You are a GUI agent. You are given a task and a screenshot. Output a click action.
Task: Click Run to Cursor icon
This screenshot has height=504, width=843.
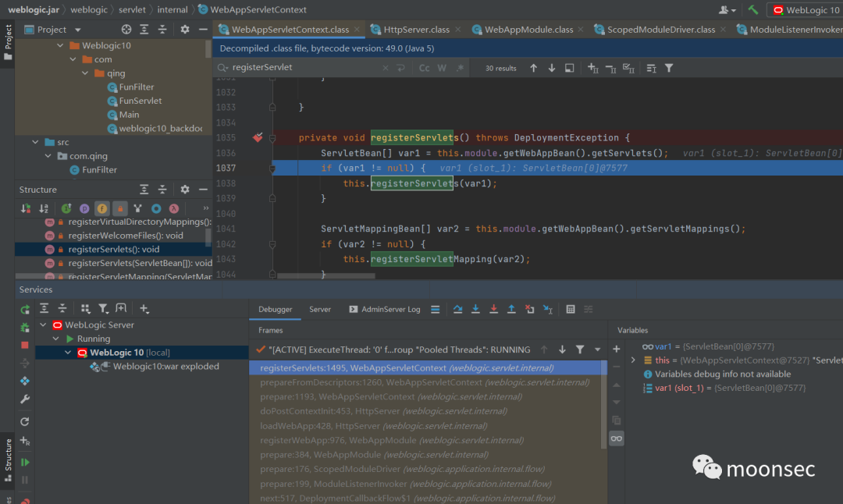click(548, 309)
